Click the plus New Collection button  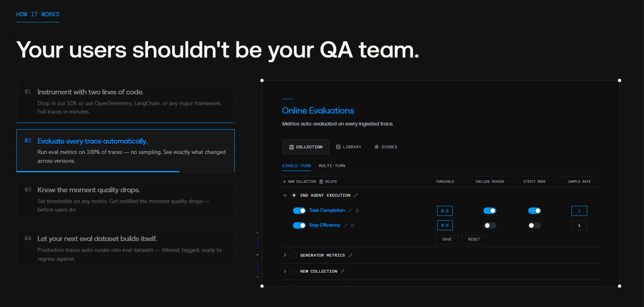299,181
